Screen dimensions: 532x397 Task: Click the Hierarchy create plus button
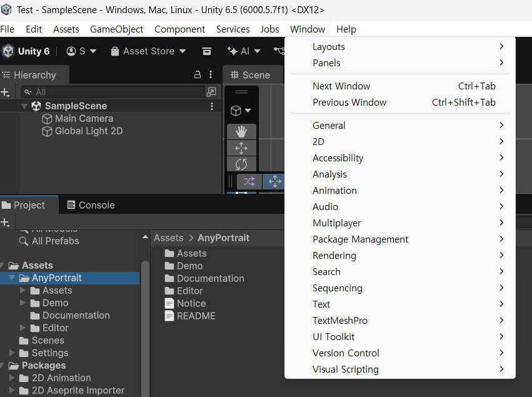6,93
